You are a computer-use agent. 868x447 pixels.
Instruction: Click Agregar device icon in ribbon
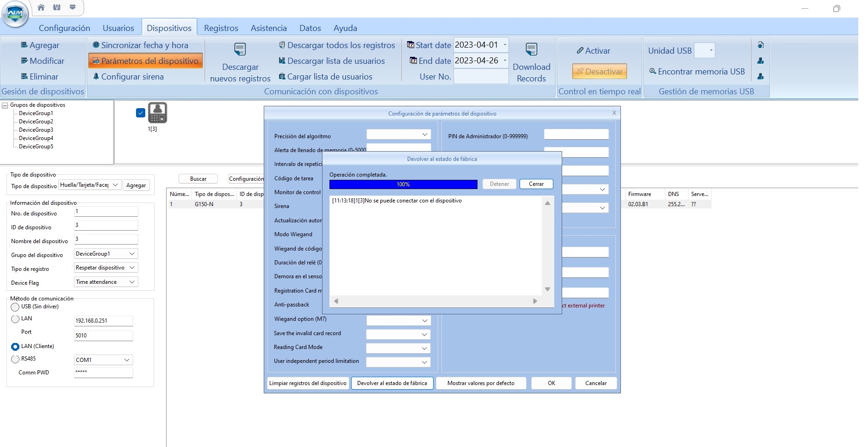tap(25, 45)
